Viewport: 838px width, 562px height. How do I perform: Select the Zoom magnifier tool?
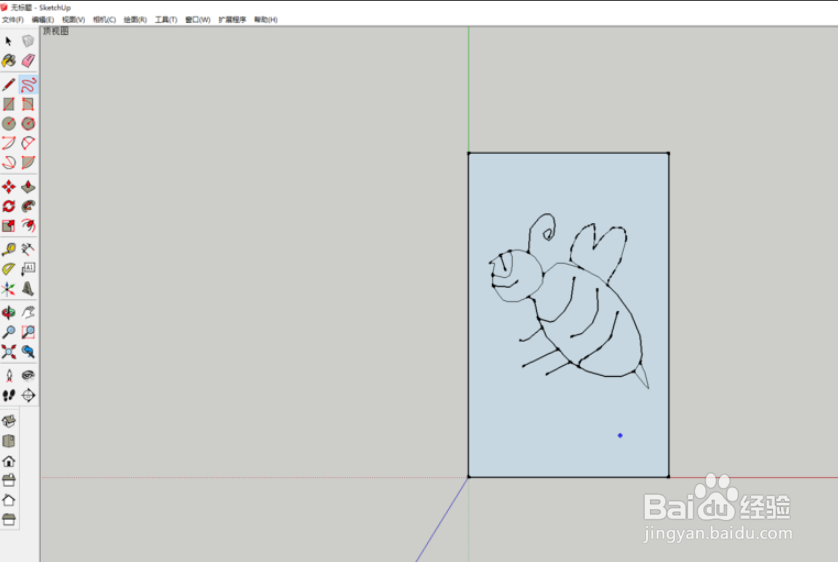coord(9,332)
